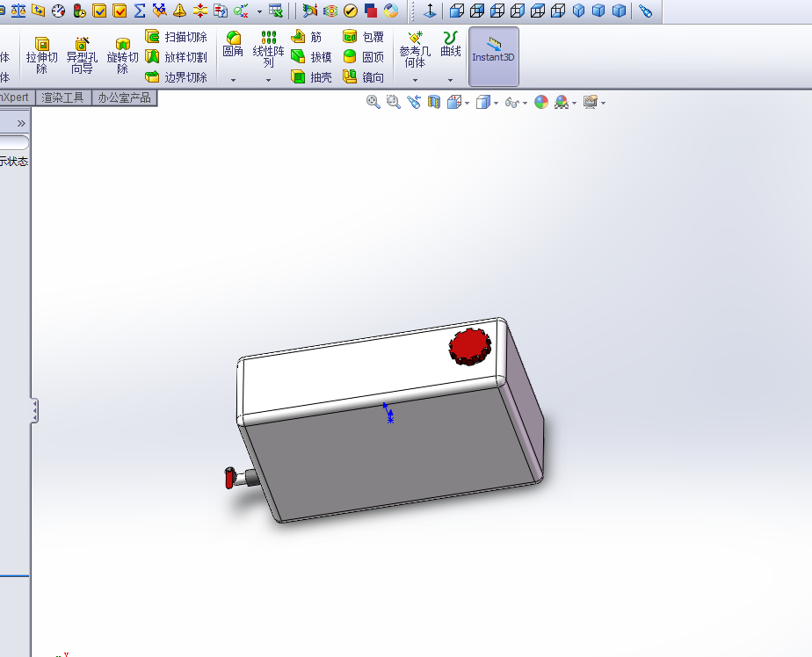Toggle the Instant3D button
Viewport: 812px width, 657px height.
(494, 56)
